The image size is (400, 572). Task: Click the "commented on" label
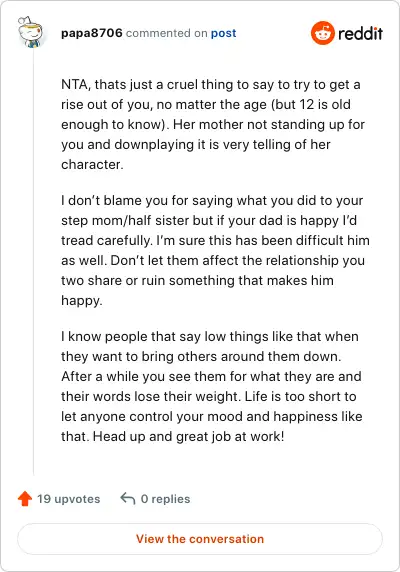click(x=167, y=33)
